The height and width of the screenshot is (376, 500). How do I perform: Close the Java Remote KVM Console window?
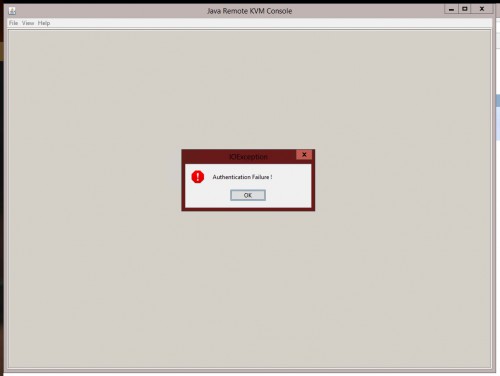pos(482,9)
